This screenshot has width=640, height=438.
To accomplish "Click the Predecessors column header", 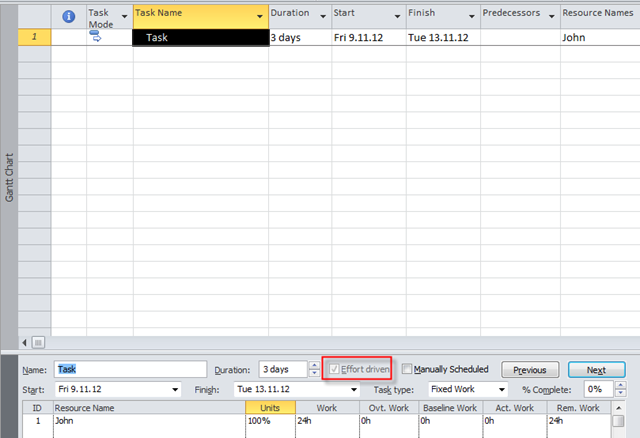I will 512,14.
